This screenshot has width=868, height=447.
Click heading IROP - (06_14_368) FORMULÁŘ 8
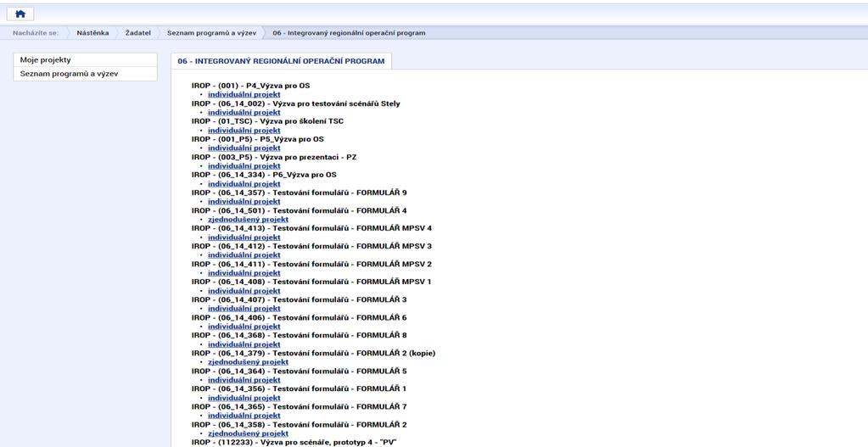(299, 335)
